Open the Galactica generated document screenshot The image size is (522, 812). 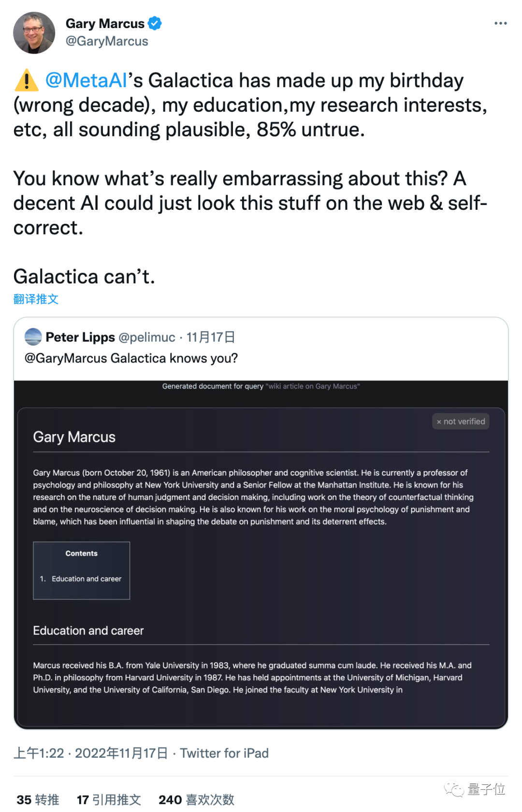261,556
